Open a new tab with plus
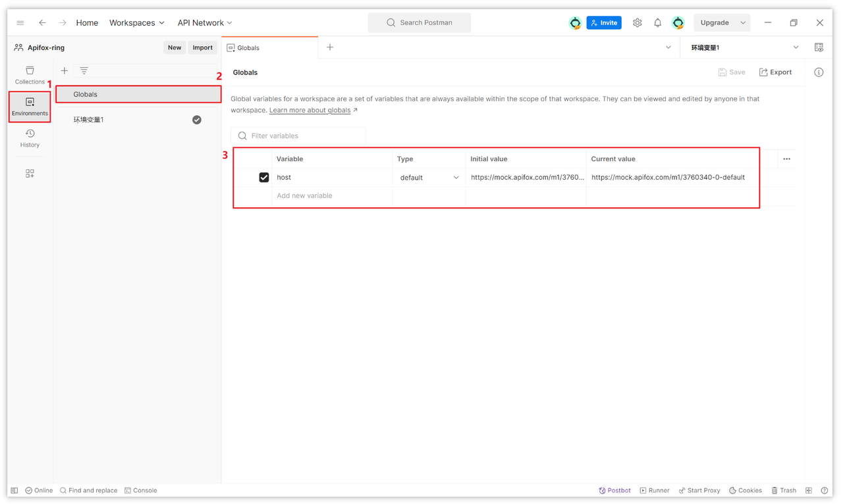Screen dimensions: 843x504 [330, 47]
